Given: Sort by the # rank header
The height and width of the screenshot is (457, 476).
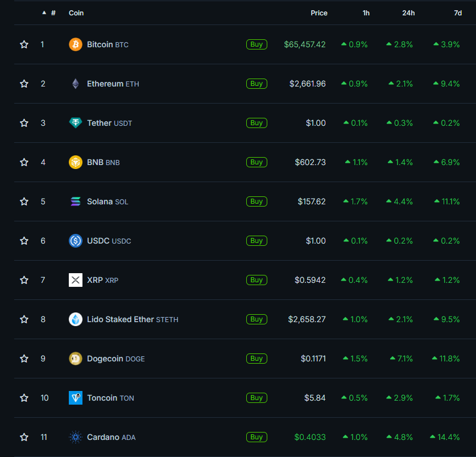Looking at the screenshot, I should tap(53, 13).
